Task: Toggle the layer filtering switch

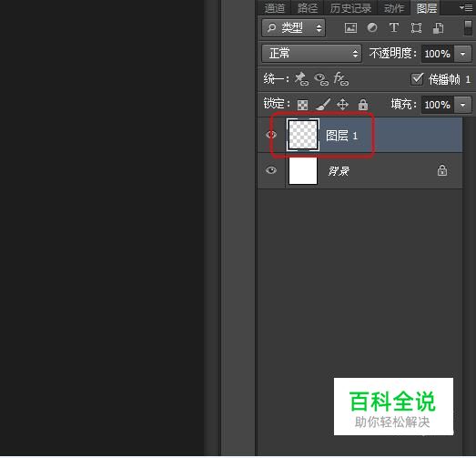Action: 468,28
